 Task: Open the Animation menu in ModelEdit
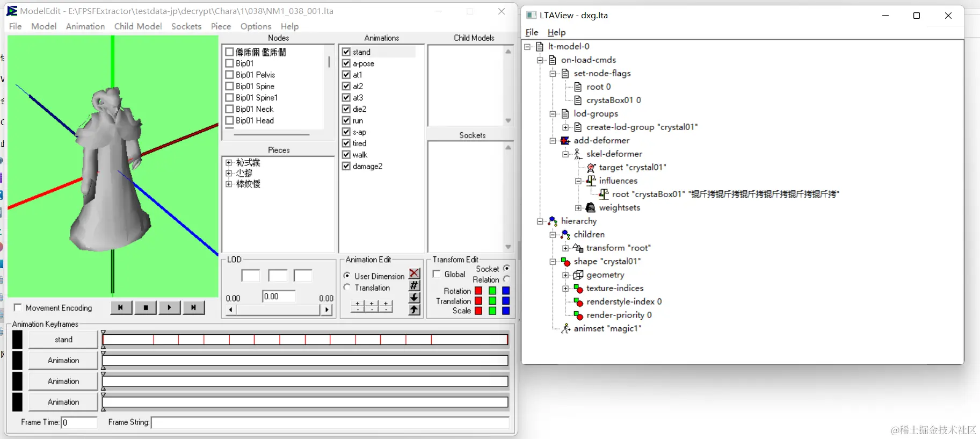[85, 26]
